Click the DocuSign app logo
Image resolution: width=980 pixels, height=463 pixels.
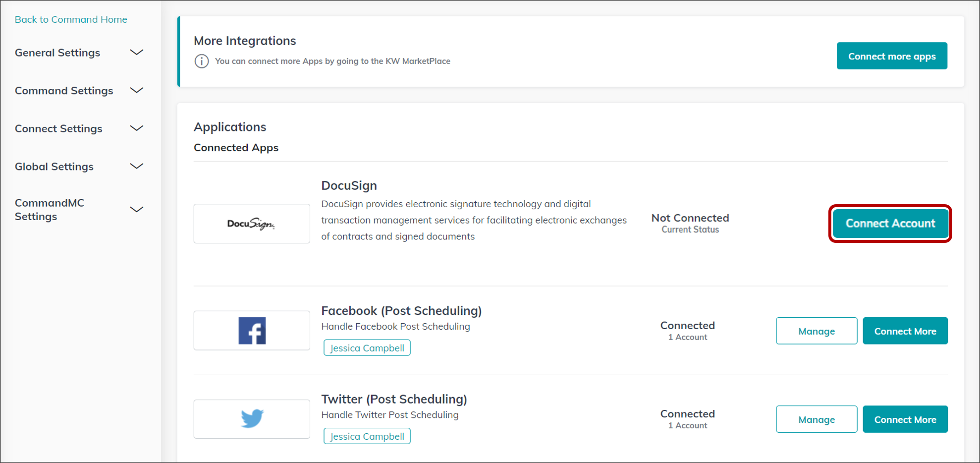point(252,224)
